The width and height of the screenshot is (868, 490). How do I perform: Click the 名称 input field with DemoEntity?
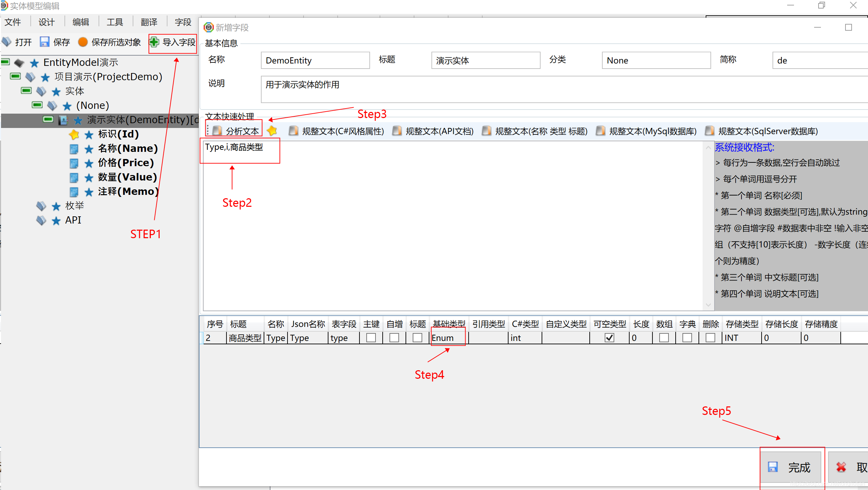coord(315,60)
